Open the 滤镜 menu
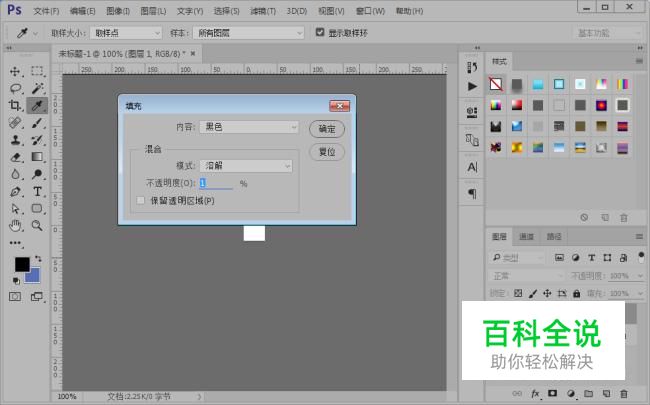Viewport: 650px width, 405px height. 263,11
